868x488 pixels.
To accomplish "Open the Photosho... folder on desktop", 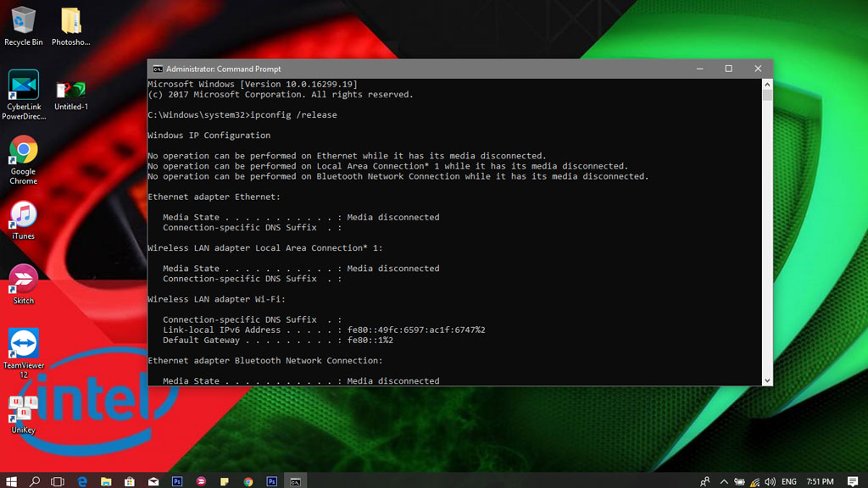I will pos(71,26).
